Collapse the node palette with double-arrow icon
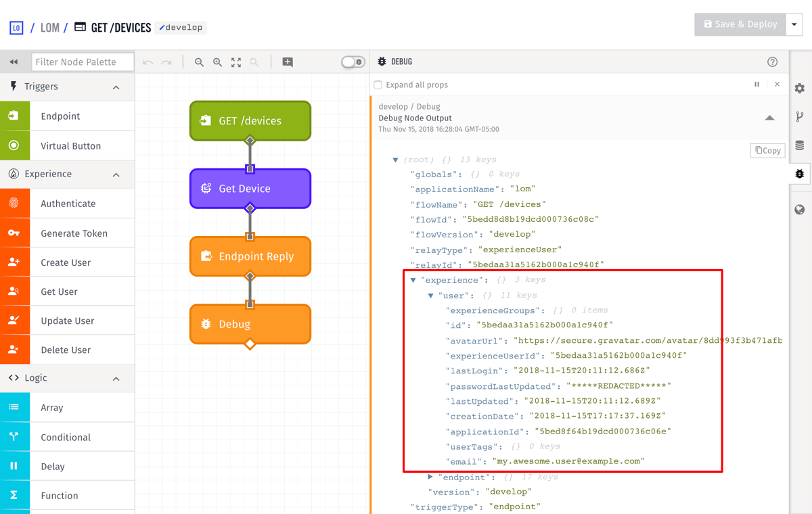Image resolution: width=812 pixels, height=514 pixels. (14, 62)
